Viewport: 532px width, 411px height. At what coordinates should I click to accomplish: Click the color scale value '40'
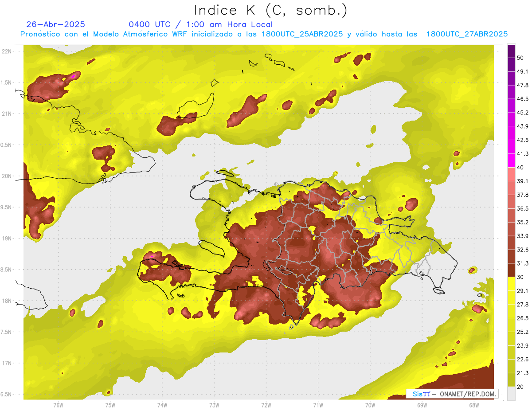521,168
